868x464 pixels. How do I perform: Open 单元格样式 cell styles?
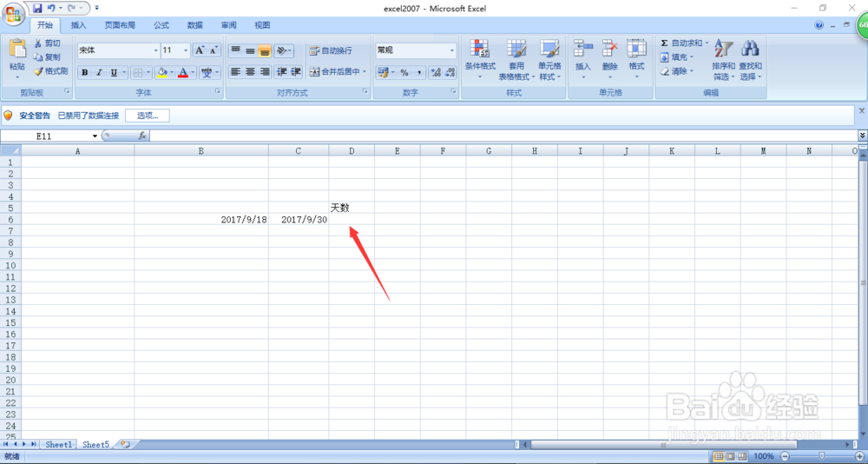pos(549,59)
